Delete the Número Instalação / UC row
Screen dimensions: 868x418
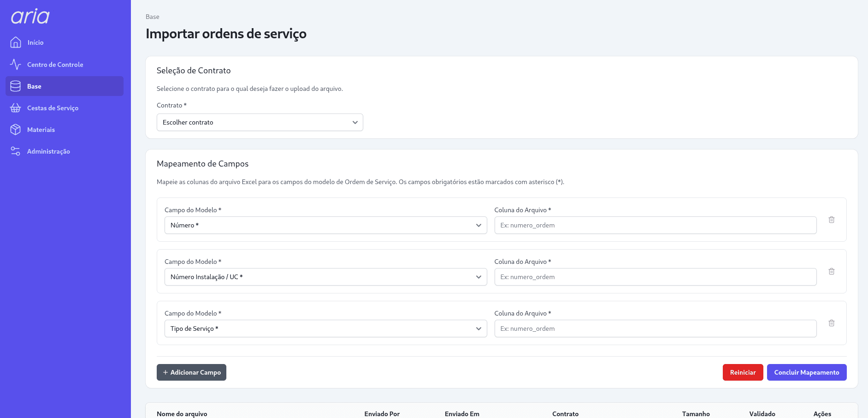831,271
